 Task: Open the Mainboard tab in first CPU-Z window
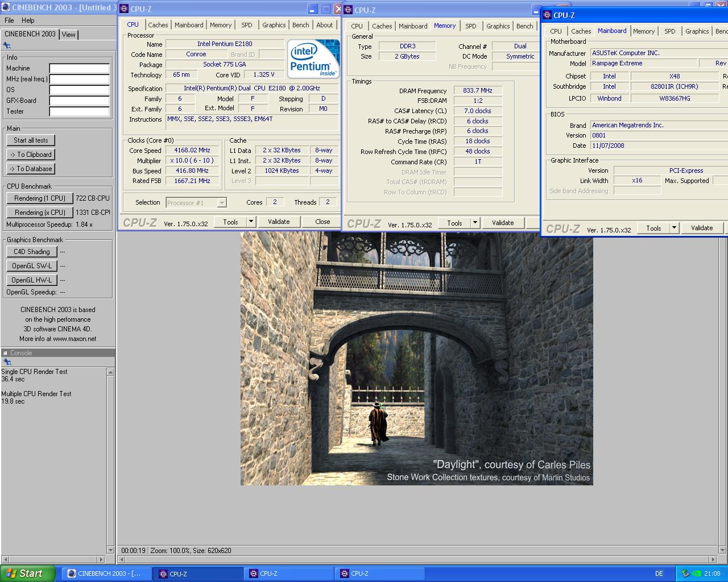click(189, 25)
